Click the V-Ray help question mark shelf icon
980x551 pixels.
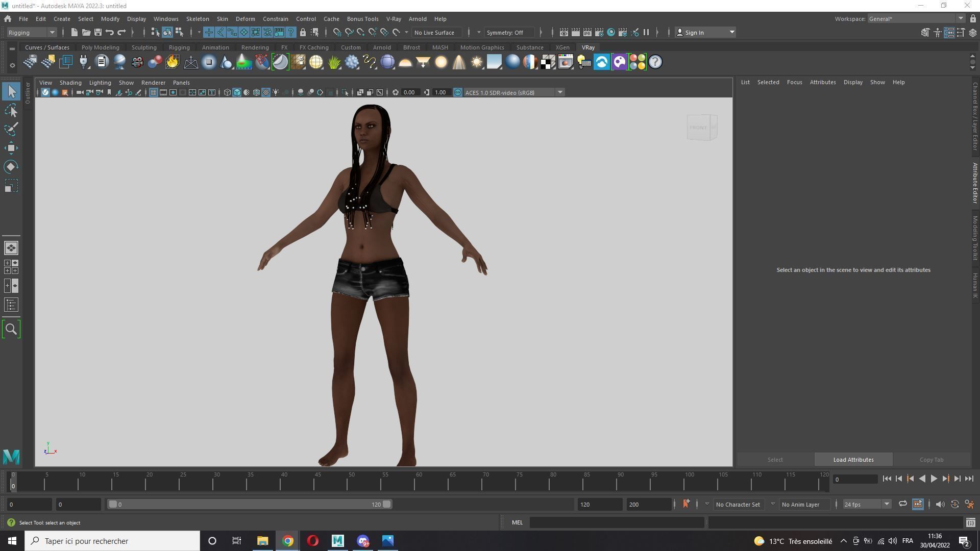pyautogui.click(x=655, y=62)
